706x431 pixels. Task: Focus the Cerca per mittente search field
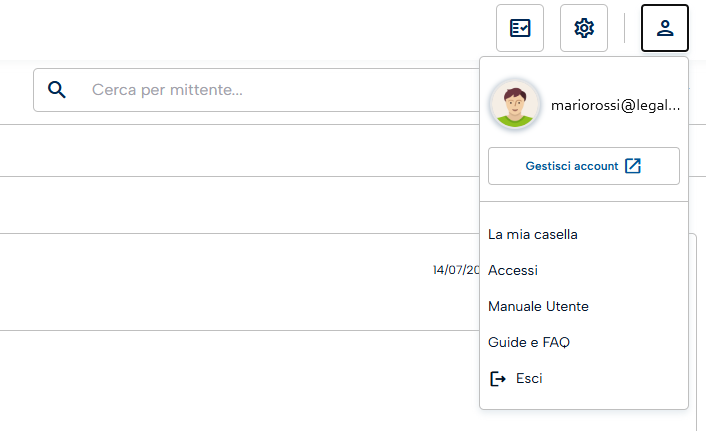point(257,90)
